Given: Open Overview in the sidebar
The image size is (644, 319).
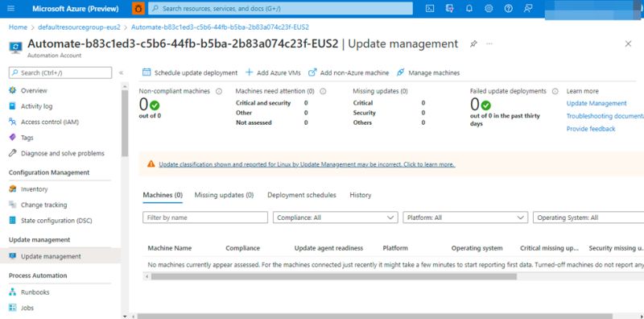Looking at the screenshot, I should tap(34, 90).
